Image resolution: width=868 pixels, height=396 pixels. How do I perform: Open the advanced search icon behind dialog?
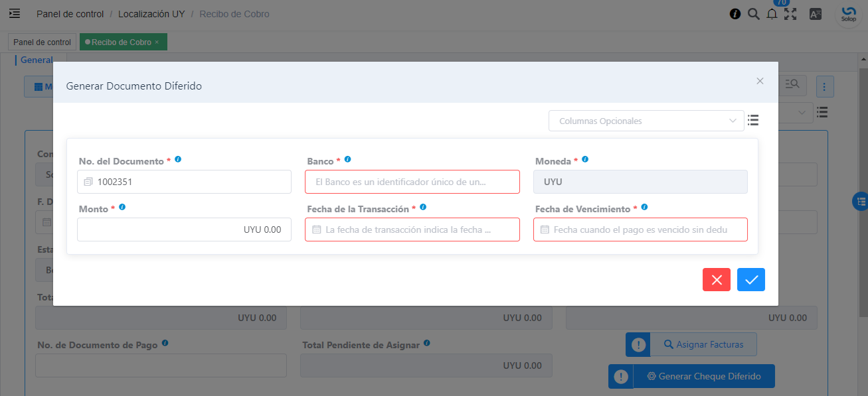pos(792,84)
